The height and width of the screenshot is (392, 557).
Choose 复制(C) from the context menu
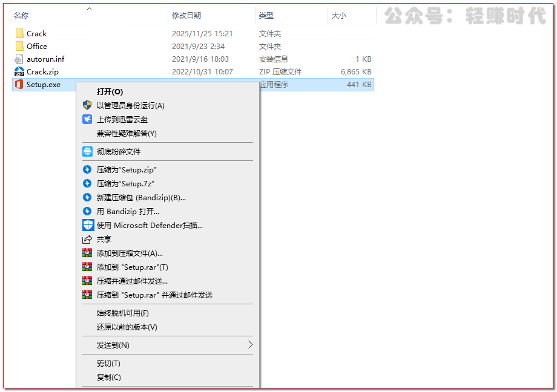pos(108,377)
